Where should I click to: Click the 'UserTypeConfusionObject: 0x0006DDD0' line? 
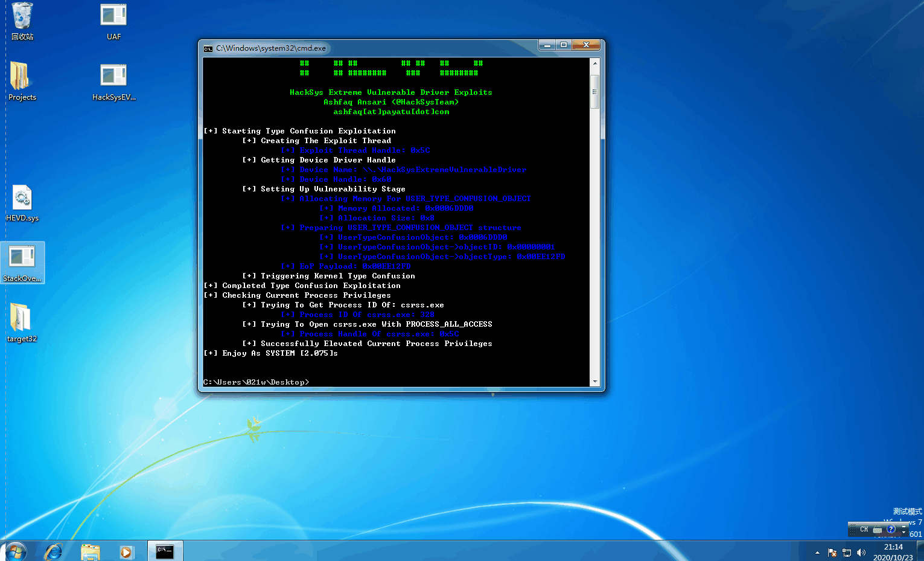tap(413, 237)
